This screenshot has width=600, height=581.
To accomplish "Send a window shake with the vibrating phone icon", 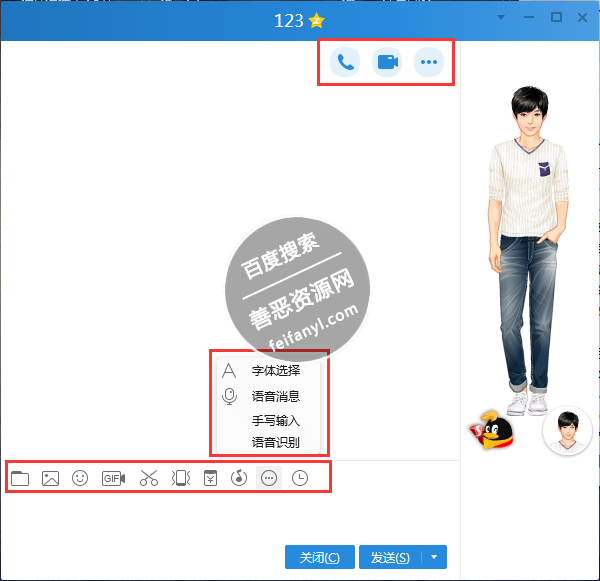I will (181, 478).
